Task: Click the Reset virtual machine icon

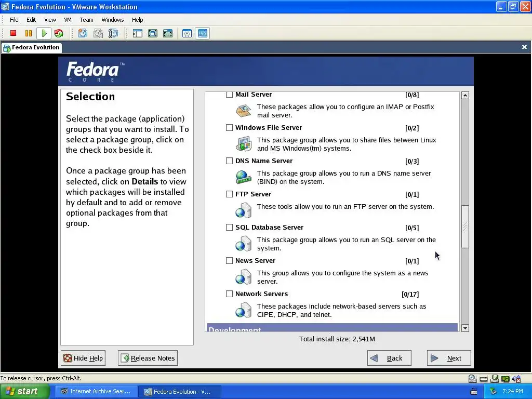Action: [59, 33]
